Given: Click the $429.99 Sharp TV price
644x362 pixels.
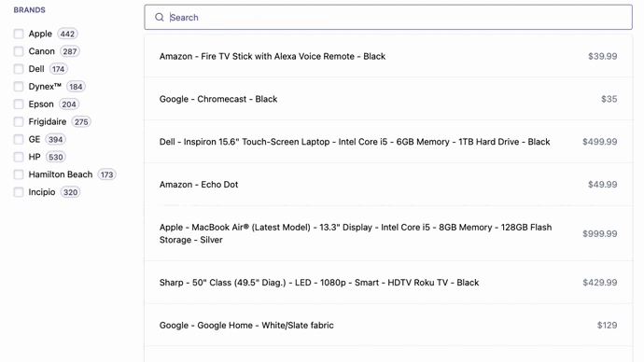Looking at the screenshot, I should tap(599, 283).
